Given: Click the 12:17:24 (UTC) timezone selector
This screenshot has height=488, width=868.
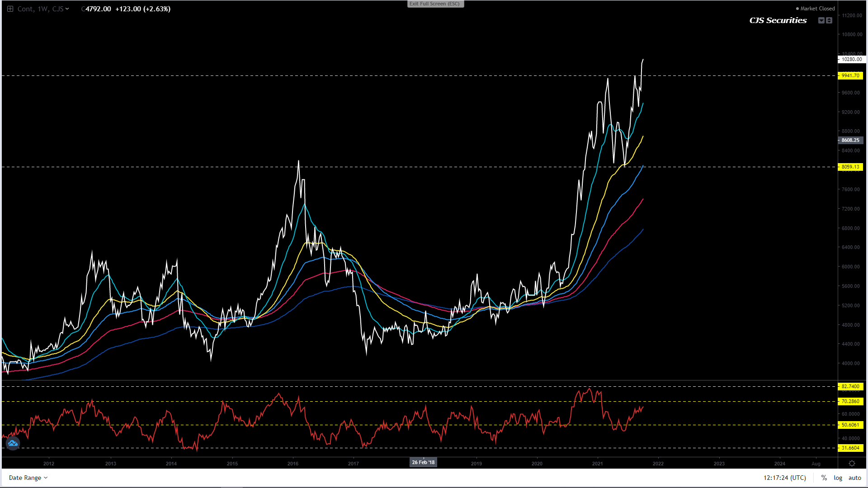Looking at the screenshot, I should click(x=784, y=478).
